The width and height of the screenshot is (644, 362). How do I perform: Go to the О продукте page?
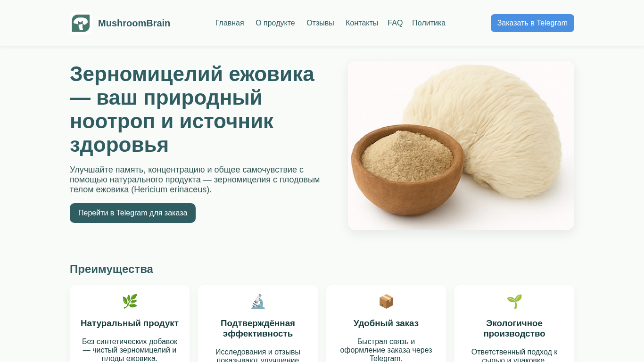tap(275, 23)
